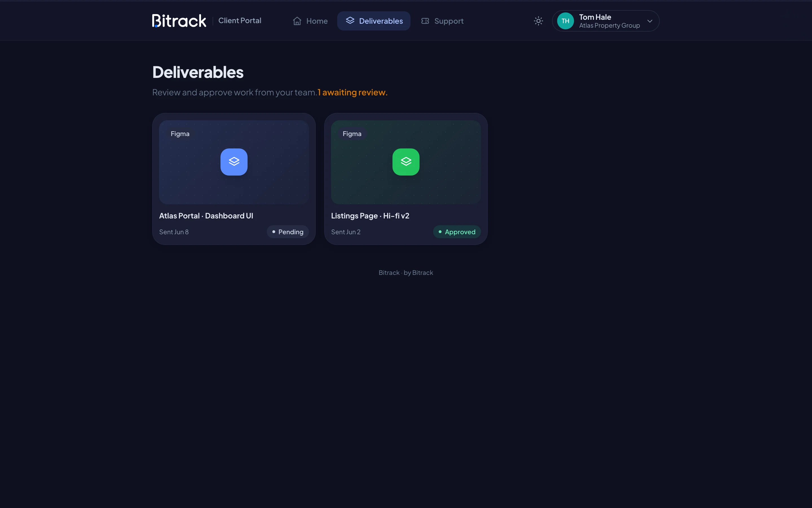The image size is (812, 508).
Task: Click the Deliverables page heading
Action: (198, 72)
